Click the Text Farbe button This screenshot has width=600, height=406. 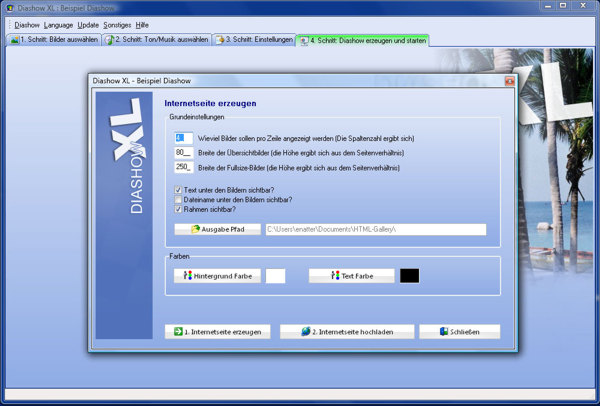point(352,276)
